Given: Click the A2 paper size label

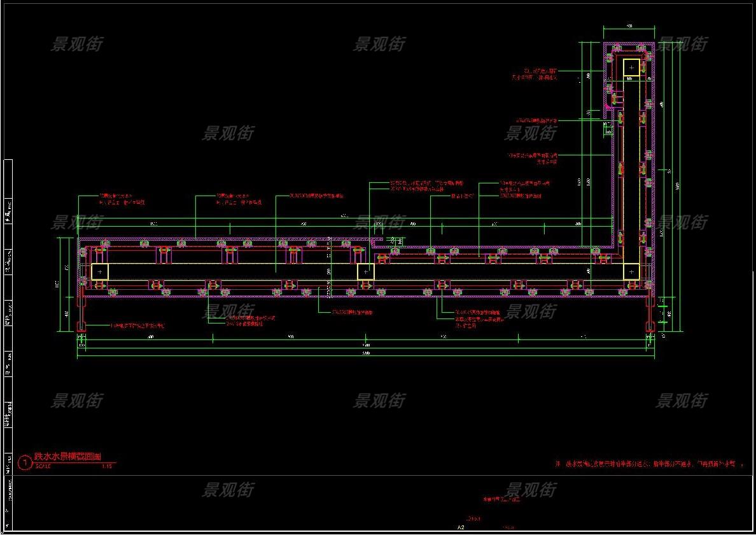Looking at the screenshot, I should (x=461, y=527).
